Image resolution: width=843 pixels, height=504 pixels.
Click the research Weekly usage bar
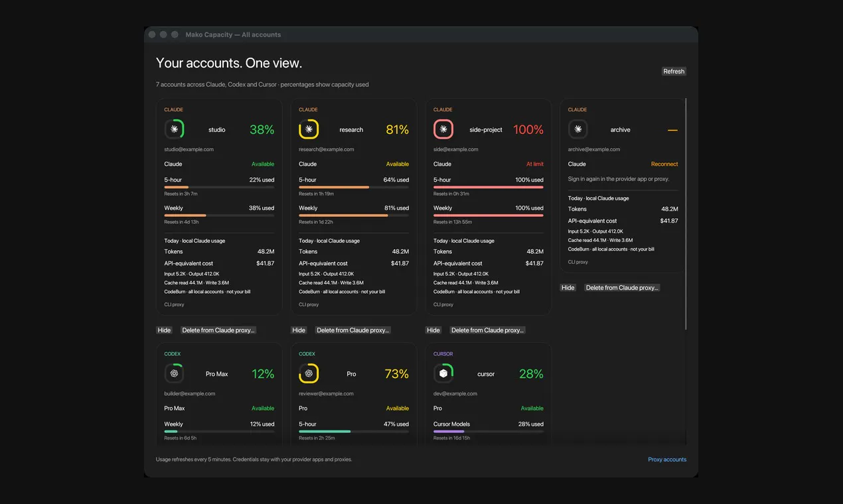354,216
